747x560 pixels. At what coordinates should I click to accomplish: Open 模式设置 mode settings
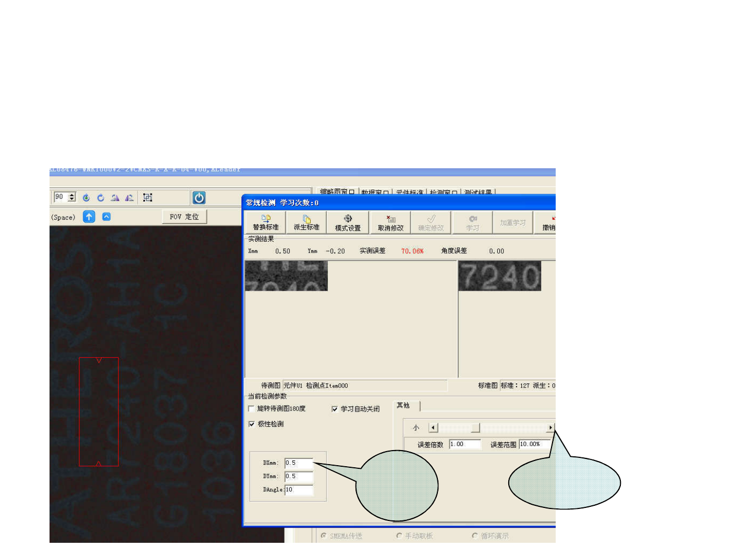tap(348, 222)
